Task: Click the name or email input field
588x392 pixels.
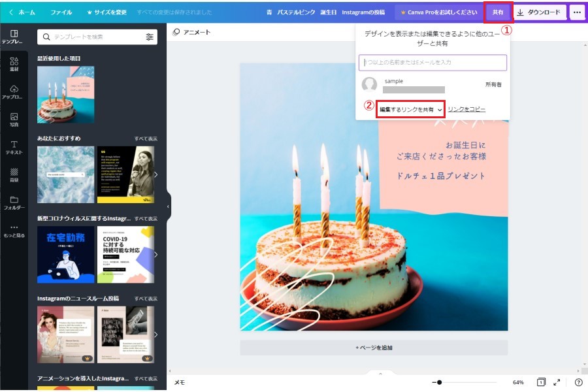Action: click(433, 62)
